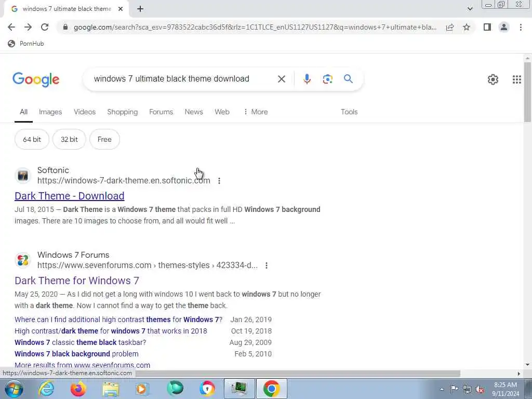
Task: Apply the 32 bit filter chip
Action: pos(69,139)
